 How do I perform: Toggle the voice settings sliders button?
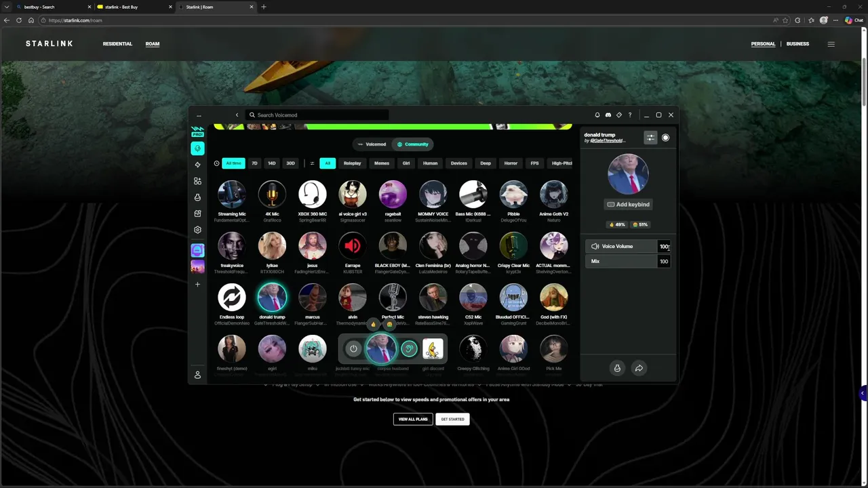(x=650, y=138)
